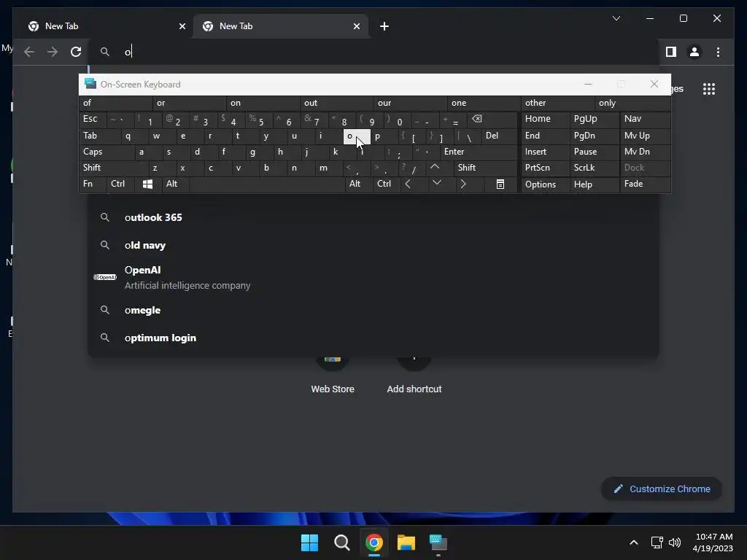Viewport: 747px width, 560px height.
Task: Click the PgDn key
Action: coord(594,136)
